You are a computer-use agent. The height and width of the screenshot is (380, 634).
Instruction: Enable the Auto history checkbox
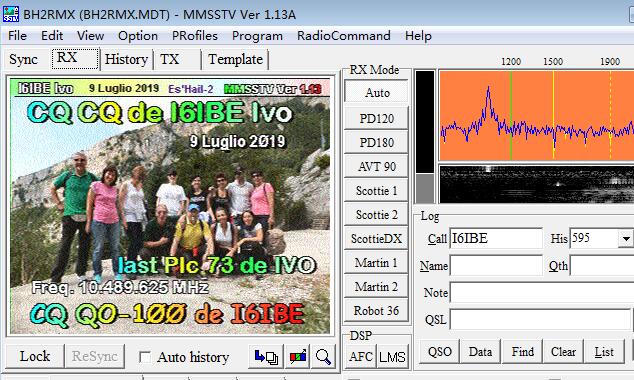coord(144,357)
